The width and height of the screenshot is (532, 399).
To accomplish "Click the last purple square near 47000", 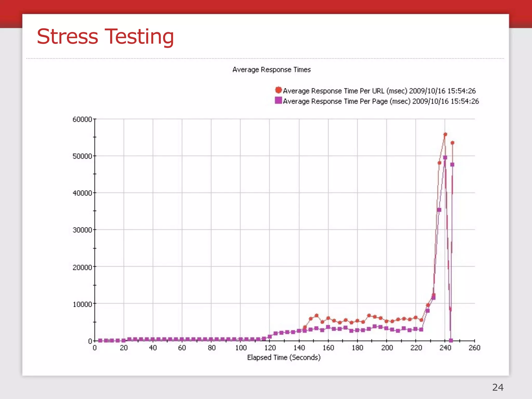I will [452, 164].
